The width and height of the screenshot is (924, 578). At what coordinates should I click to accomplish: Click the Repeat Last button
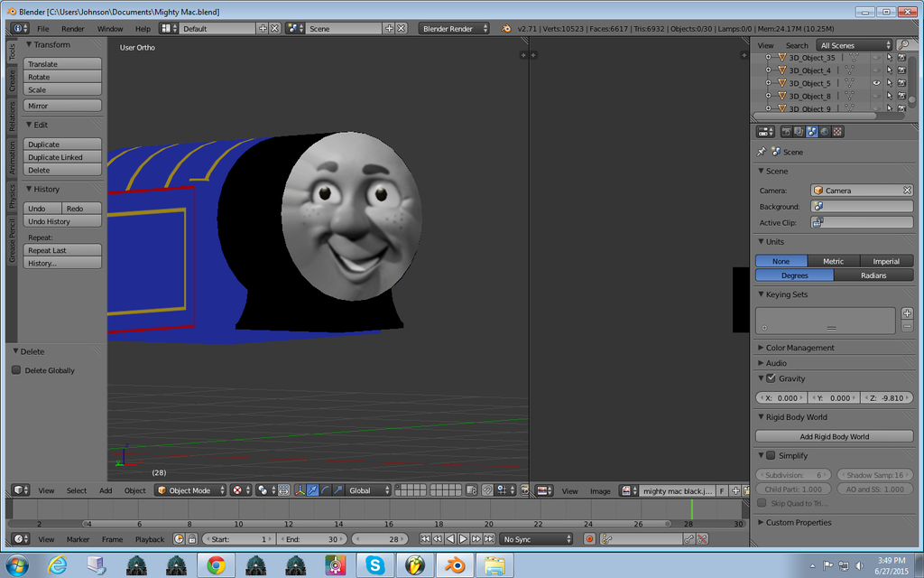coord(62,250)
